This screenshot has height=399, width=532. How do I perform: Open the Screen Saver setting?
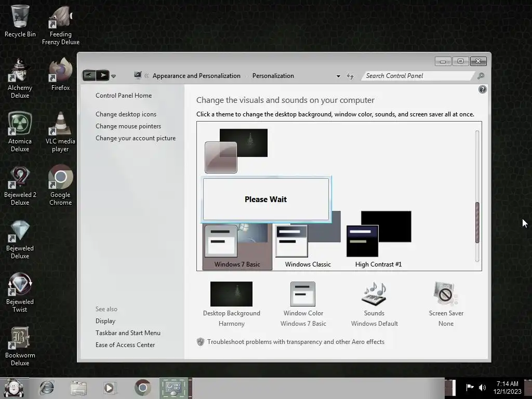[446, 304]
